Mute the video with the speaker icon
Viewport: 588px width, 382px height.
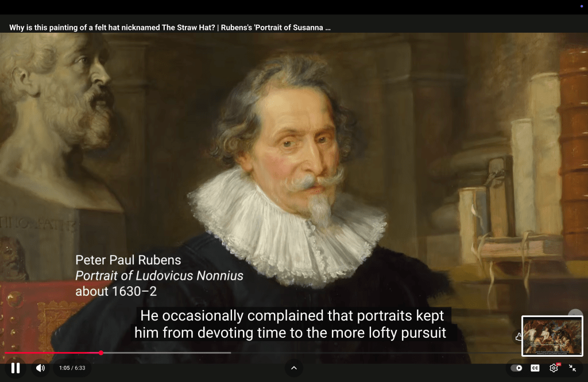(x=40, y=368)
